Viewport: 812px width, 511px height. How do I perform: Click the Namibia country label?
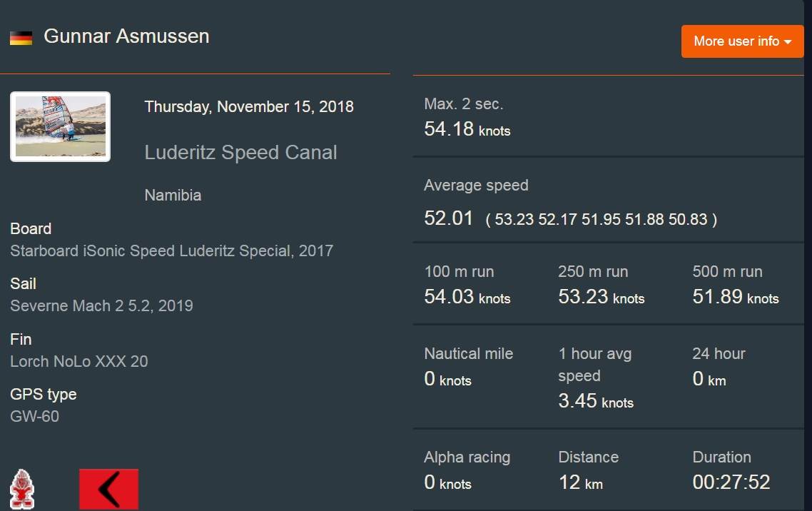[x=173, y=195]
